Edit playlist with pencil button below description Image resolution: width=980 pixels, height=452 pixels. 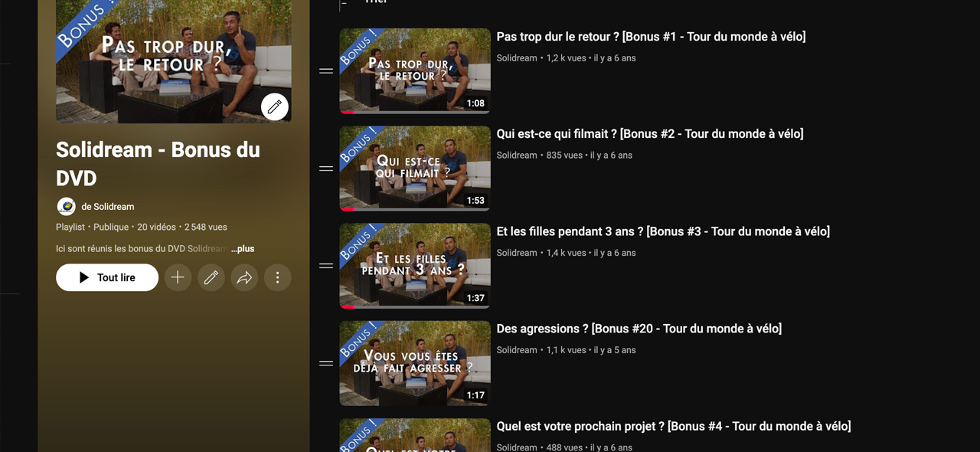point(211,277)
